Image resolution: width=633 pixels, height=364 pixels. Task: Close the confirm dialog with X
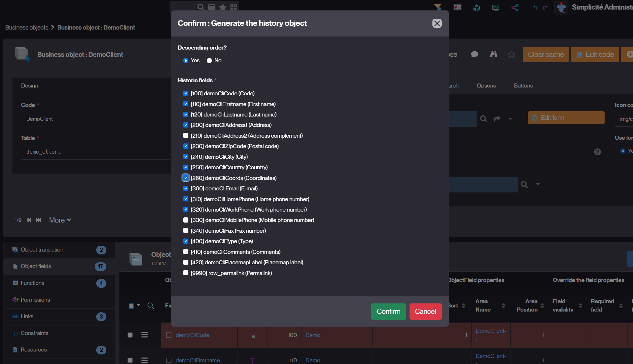(x=437, y=23)
